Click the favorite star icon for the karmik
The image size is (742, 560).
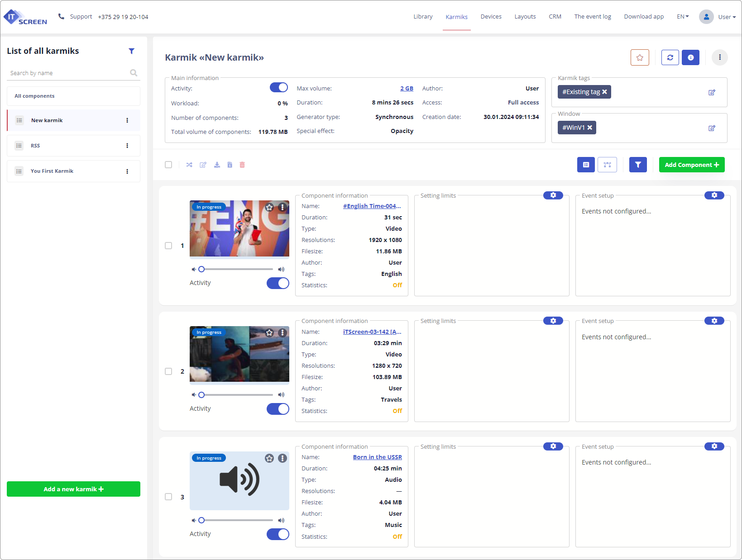639,57
